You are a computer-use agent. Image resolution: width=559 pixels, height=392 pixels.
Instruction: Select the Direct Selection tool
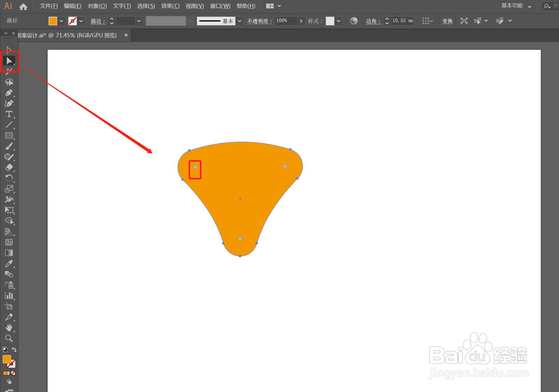tap(9, 61)
